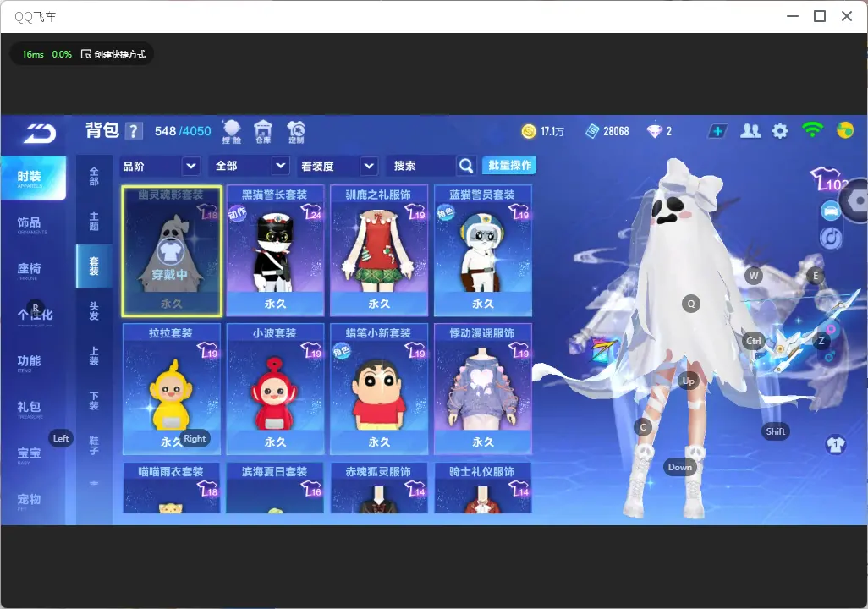
Task: Click the gold coin currency icon
Action: tap(529, 131)
